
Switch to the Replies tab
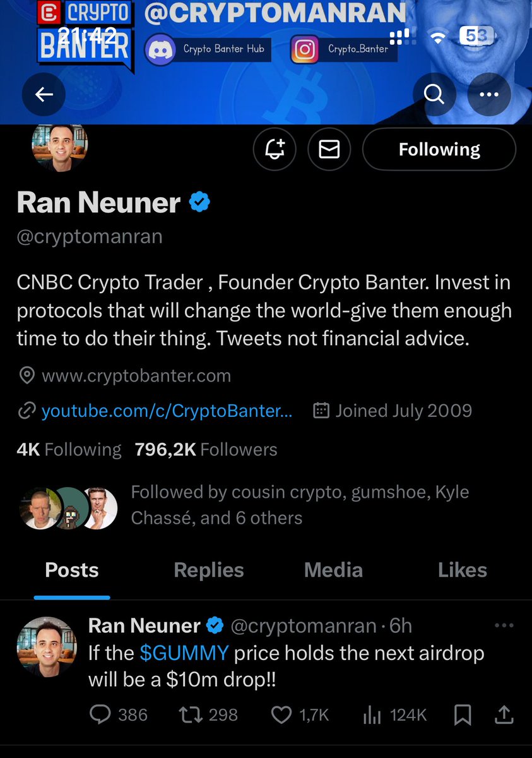pos(209,570)
